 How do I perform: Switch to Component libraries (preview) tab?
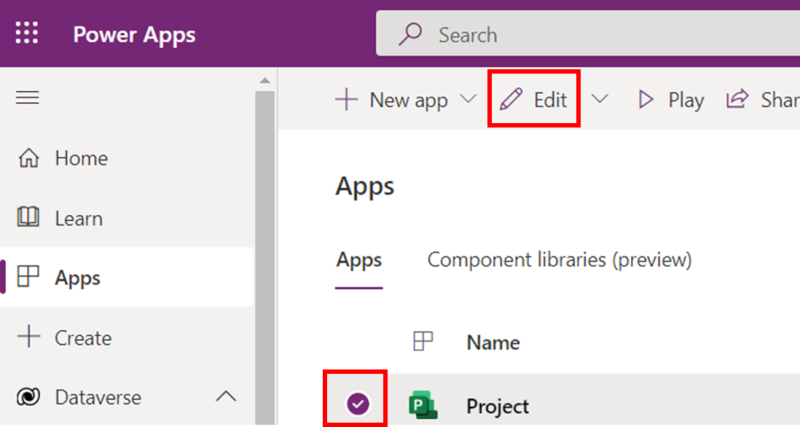tap(560, 260)
